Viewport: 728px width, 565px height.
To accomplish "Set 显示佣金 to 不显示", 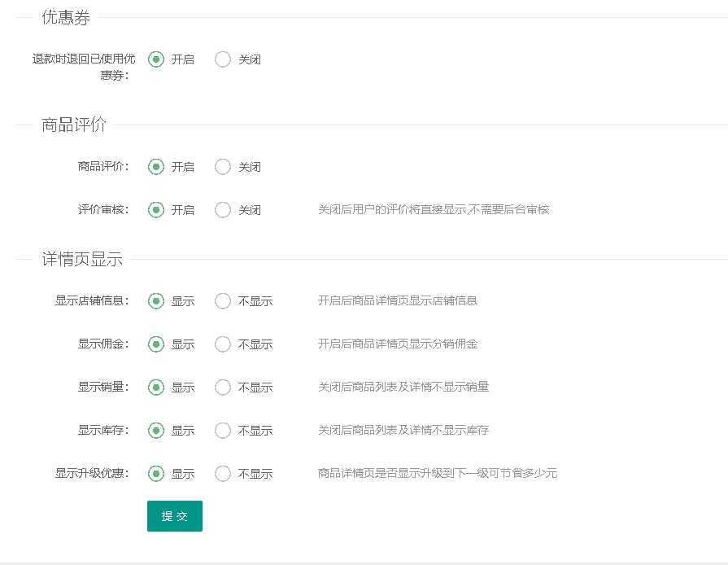I will 223,344.
